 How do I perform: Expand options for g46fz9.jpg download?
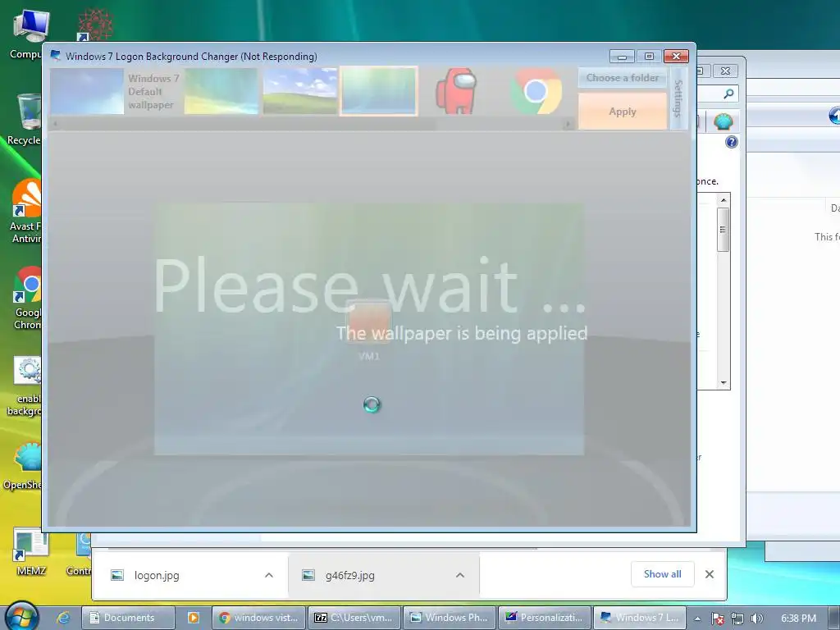click(x=459, y=575)
